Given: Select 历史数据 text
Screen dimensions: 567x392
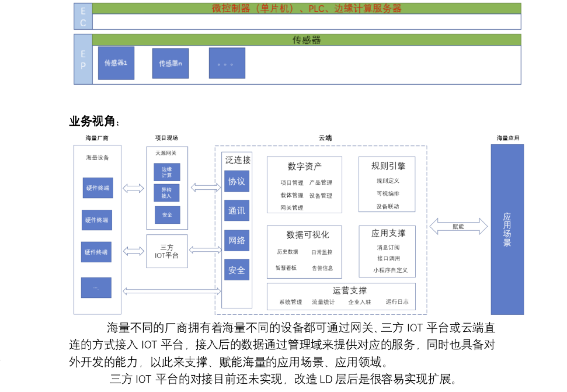Looking at the screenshot, I should coord(288,252).
